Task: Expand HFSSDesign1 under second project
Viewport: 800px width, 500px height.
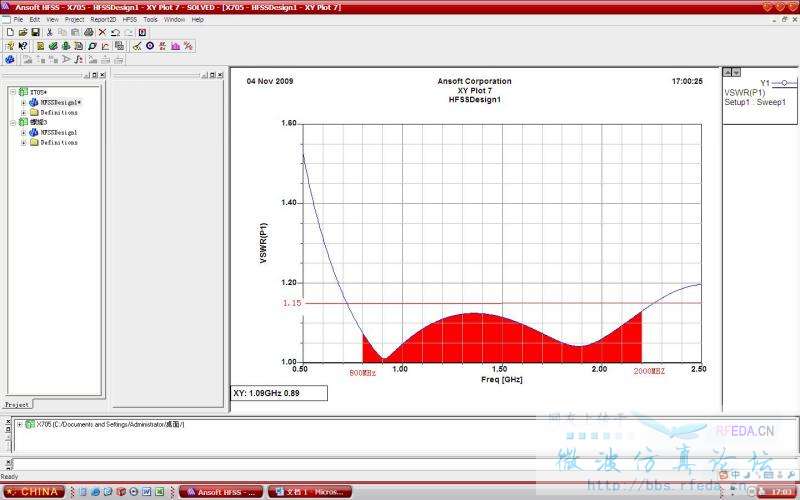Action: 23,132
